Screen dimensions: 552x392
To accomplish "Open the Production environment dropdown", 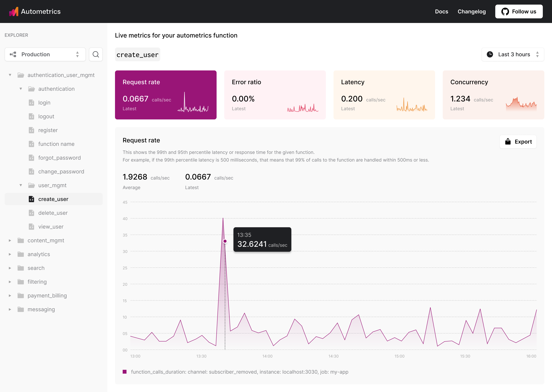I will (x=45, y=54).
